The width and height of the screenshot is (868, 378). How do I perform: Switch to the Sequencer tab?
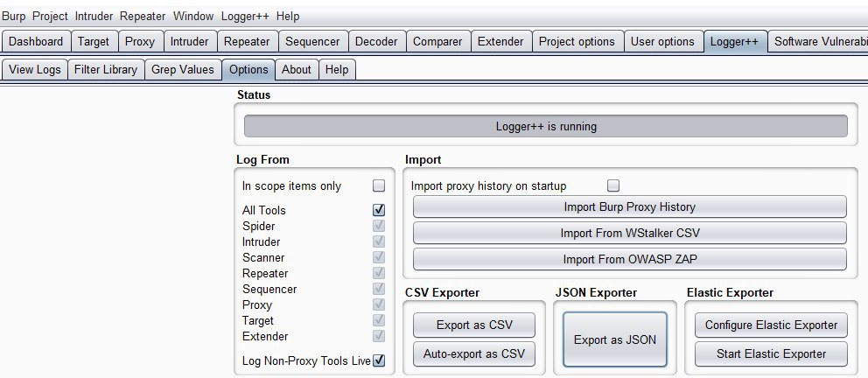click(312, 41)
